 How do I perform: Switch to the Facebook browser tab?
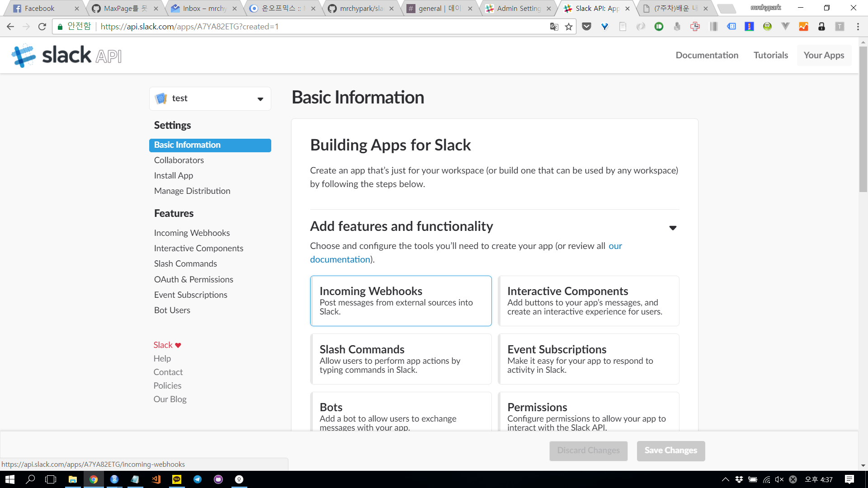(x=40, y=8)
